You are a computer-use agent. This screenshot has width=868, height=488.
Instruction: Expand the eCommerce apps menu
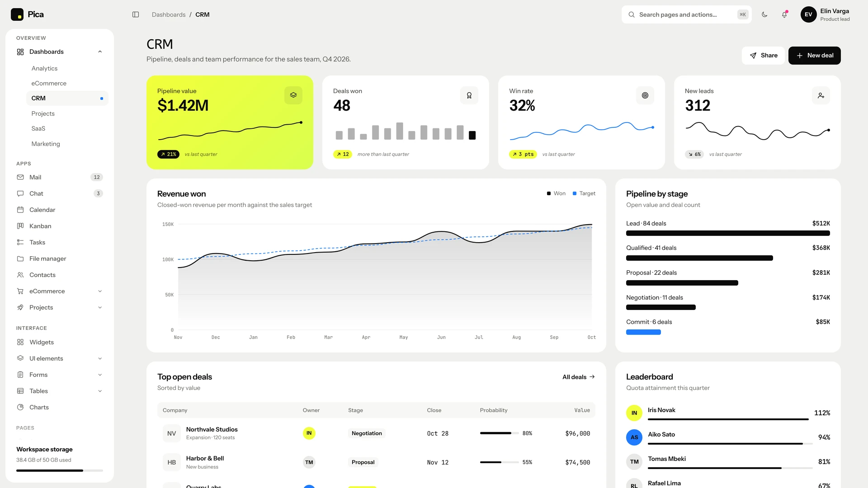pyautogui.click(x=60, y=291)
